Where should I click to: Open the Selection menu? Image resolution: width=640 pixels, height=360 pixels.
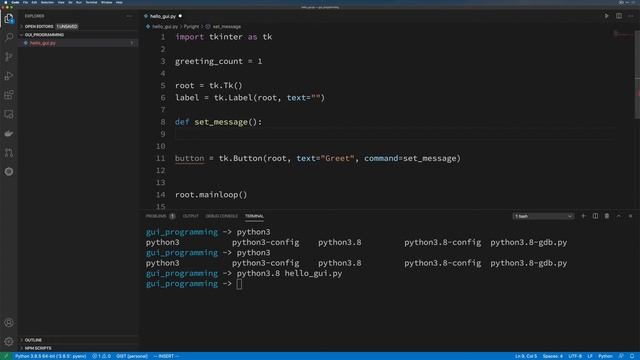tap(47, 2)
